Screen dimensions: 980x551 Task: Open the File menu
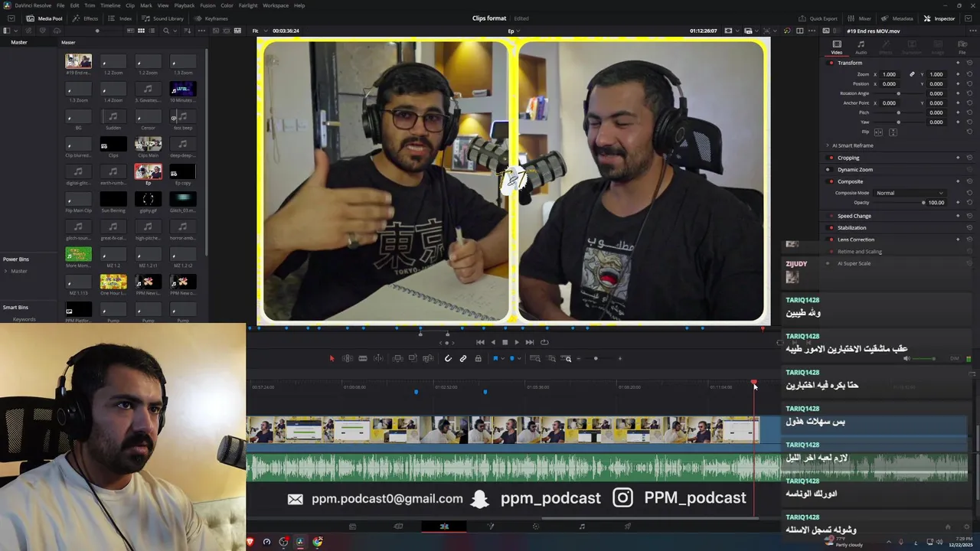[x=60, y=5]
